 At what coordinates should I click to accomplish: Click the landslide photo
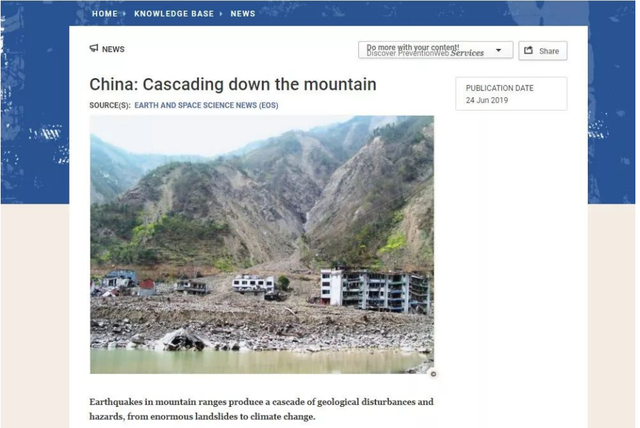tap(262, 245)
